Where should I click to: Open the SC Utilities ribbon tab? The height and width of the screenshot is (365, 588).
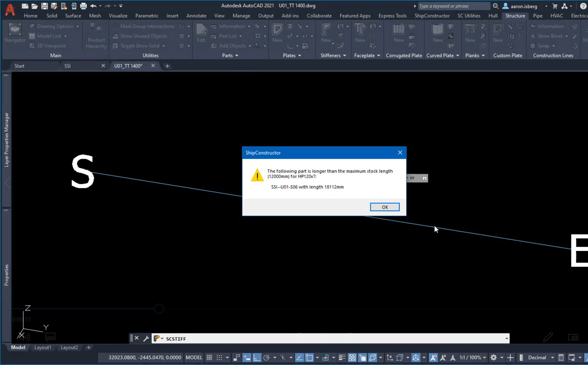(x=469, y=16)
